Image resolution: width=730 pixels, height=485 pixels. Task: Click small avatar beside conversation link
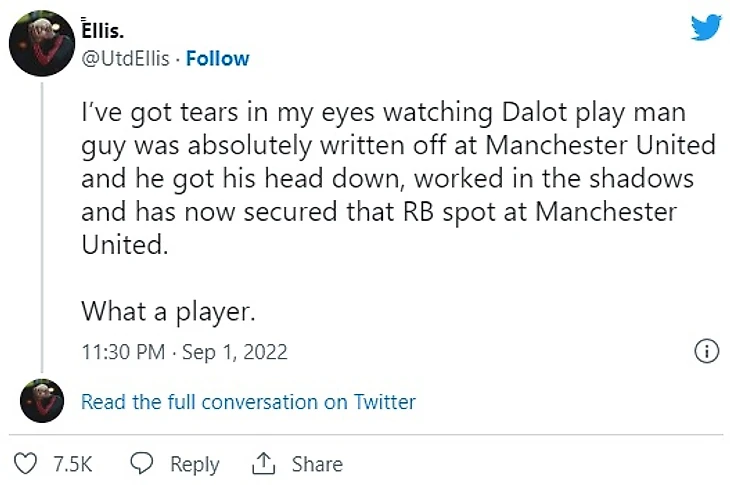41,401
